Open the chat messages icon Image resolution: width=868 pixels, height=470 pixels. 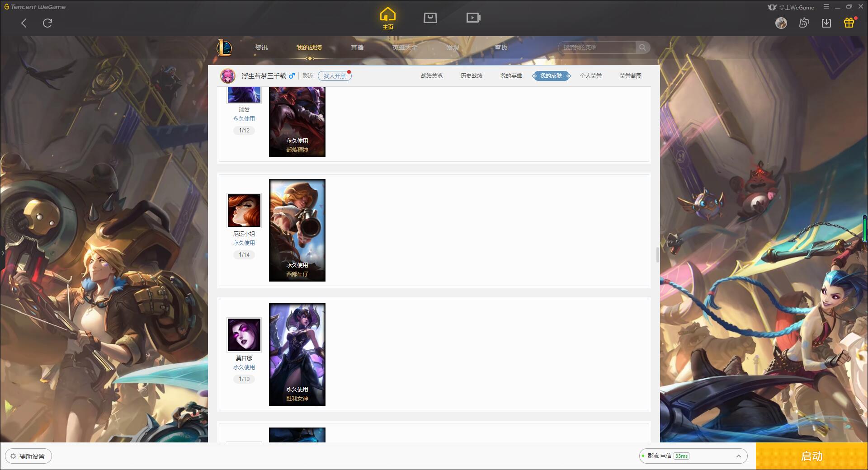pyautogui.click(x=804, y=23)
